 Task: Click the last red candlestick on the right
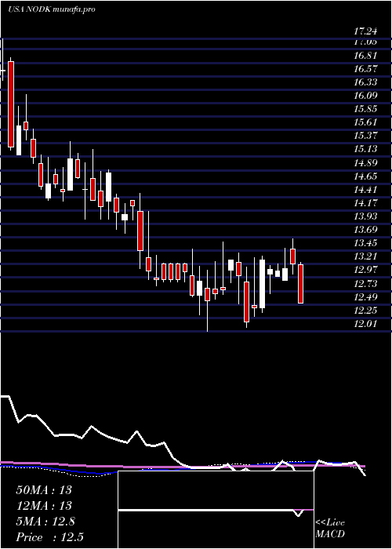300,284
